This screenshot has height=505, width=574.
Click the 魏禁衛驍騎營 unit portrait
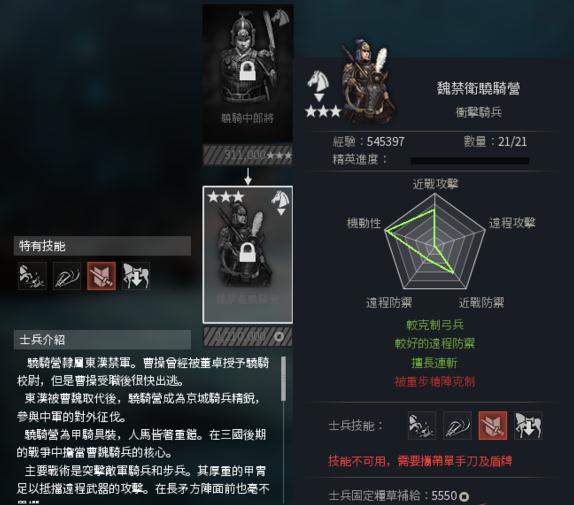click(x=368, y=82)
